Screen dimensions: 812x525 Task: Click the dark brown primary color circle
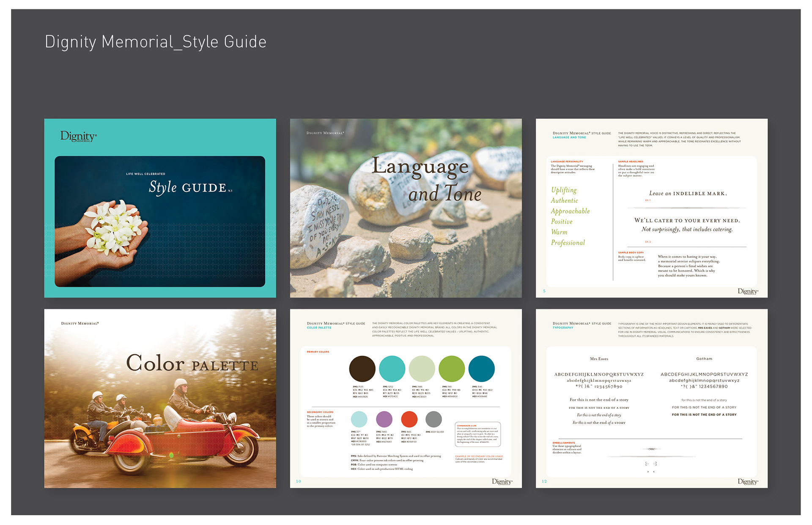[362, 369]
